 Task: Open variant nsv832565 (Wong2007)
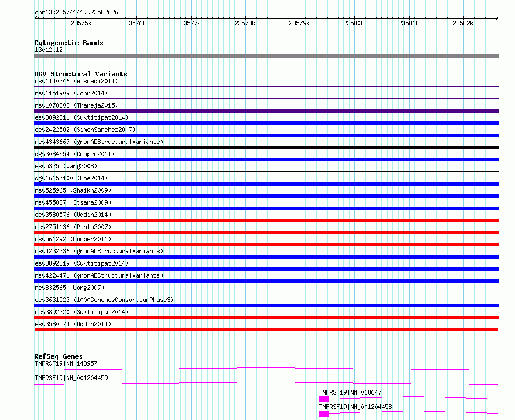[x=69, y=288]
